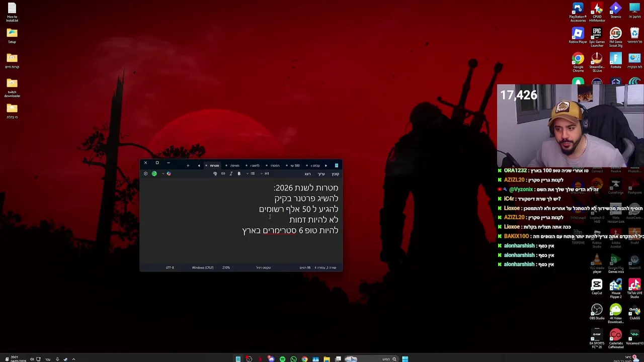
Task: Open the הצג (View) menu
Action: pyautogui.click(x=307, y=174)
